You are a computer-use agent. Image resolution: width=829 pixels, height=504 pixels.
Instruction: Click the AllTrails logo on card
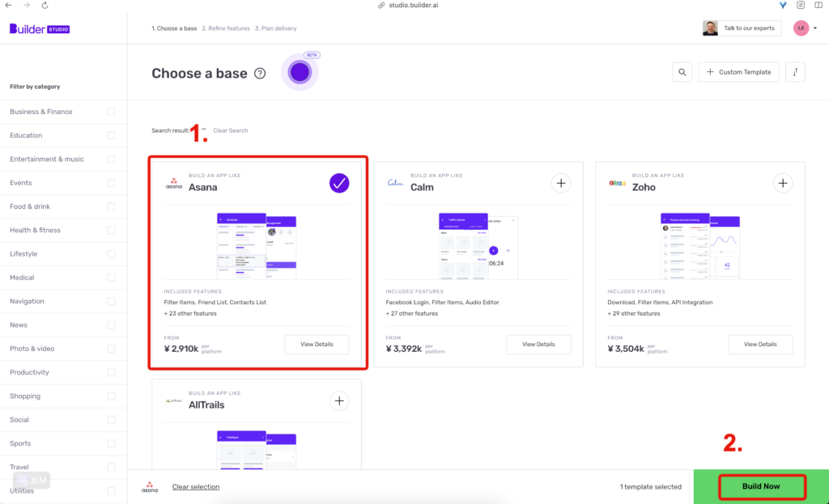click(173, 401)
